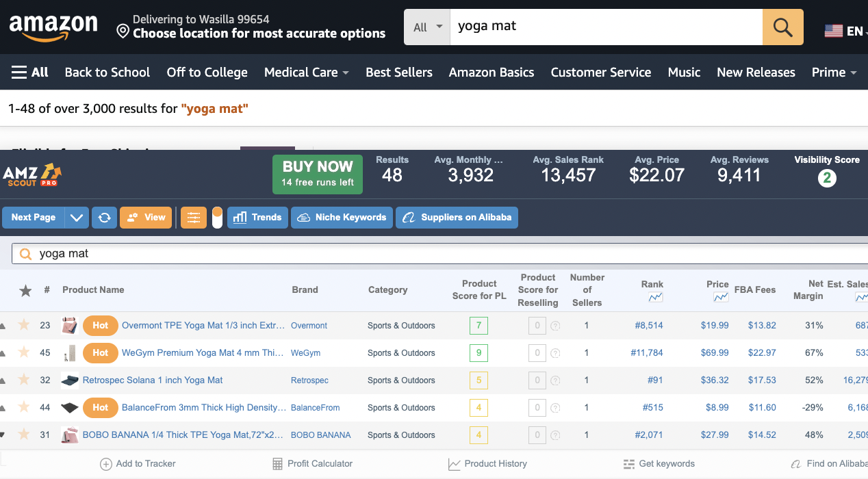Click Hot badge on WeGym row
Viewport: 868px width, 479px height.
tap(101, 352)
